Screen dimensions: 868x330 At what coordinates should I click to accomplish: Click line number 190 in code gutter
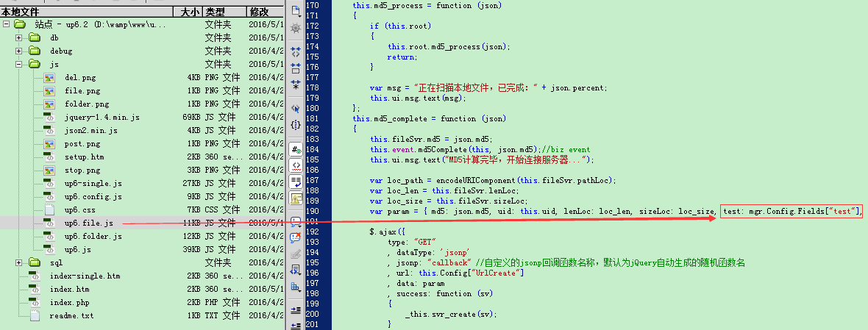(x=313, y=211)
